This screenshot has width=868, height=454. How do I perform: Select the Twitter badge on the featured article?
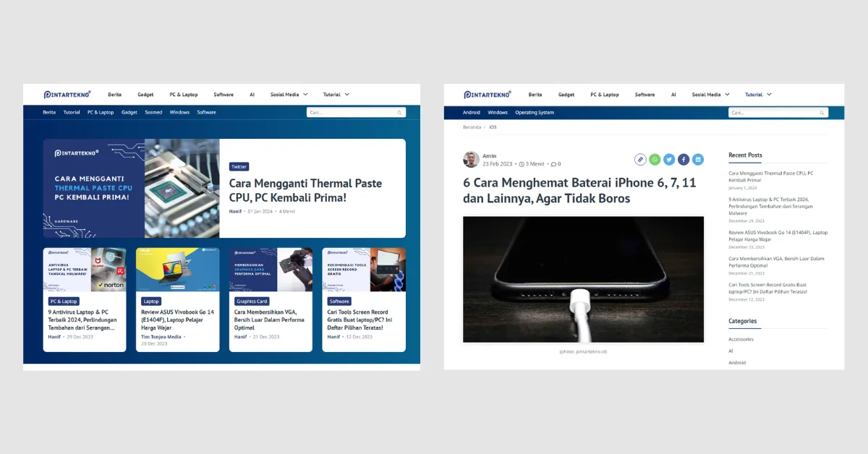click(x=239, y=166)
